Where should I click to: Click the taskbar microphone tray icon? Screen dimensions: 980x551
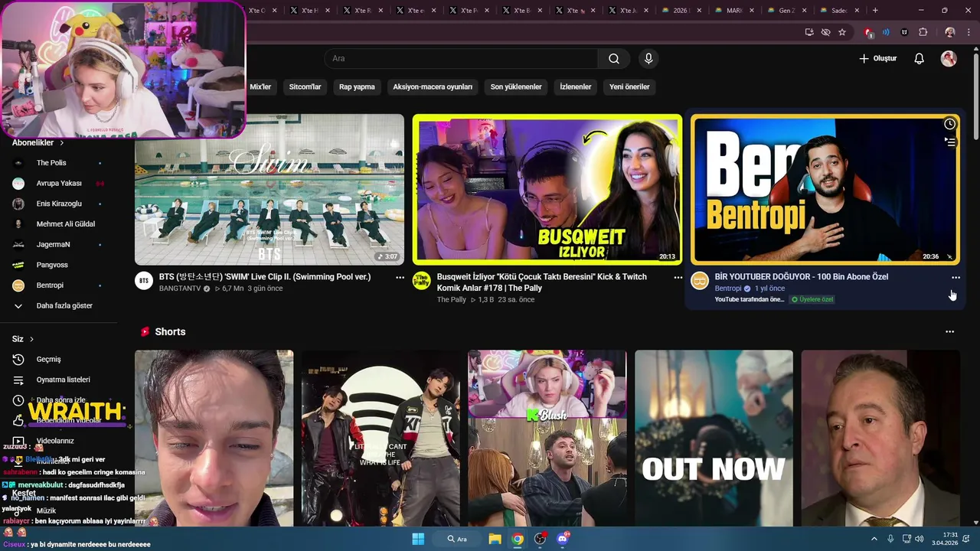(x=890, y=539)
